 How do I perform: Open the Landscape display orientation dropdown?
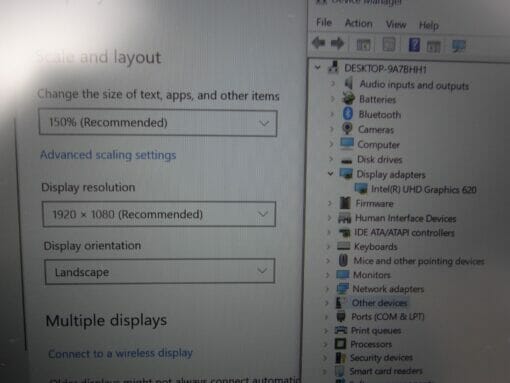tap(160, 272)
